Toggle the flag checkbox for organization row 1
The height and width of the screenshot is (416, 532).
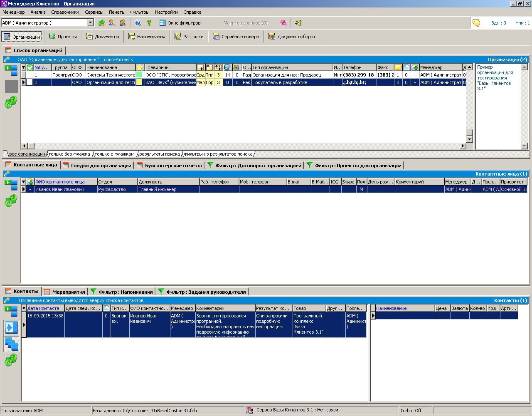click(x=30, y=75)
